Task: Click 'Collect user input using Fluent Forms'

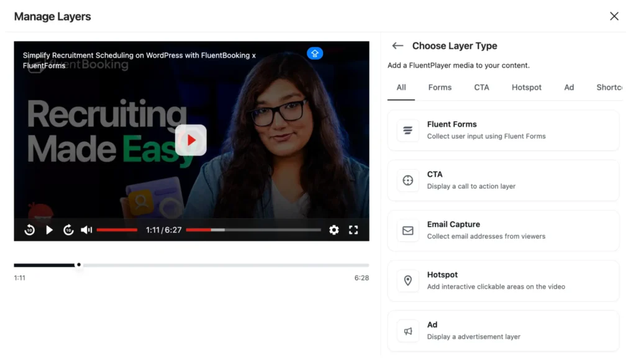Action: 486,137
